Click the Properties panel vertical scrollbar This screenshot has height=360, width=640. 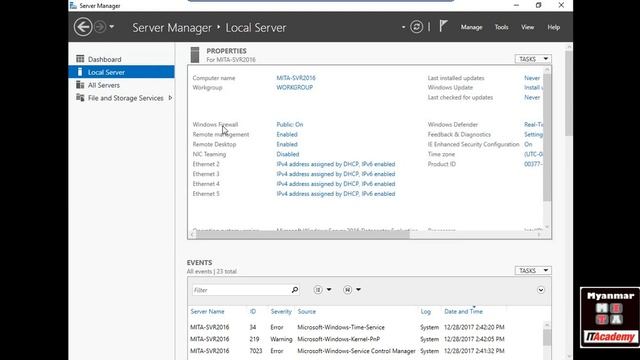click(x=547, y=137)
